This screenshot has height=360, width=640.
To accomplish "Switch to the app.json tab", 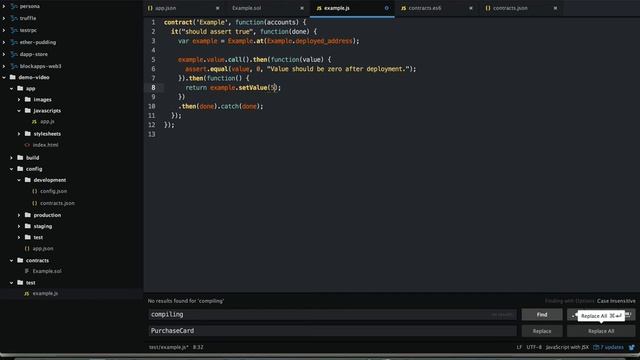I will [x=183, y=8].
